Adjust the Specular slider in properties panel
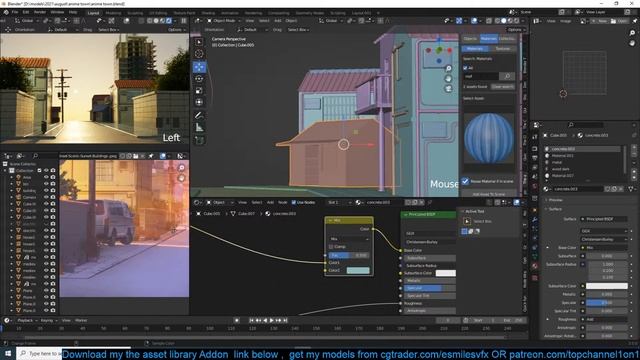 [607, 303]
